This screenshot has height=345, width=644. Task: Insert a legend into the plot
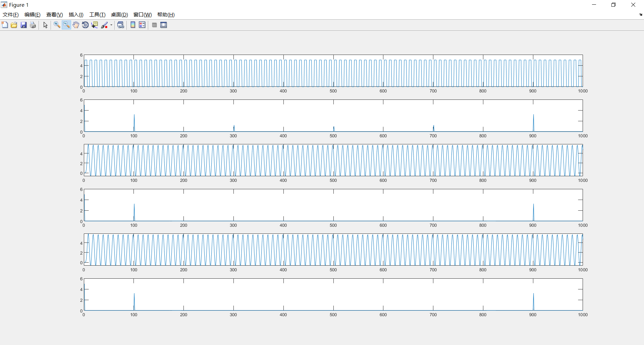click(x=142, y=25)
